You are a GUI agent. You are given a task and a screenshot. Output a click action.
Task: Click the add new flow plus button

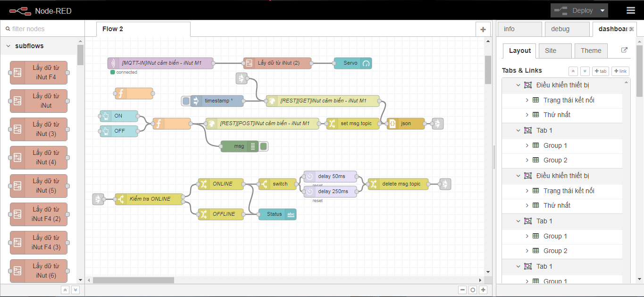[483, 29]
